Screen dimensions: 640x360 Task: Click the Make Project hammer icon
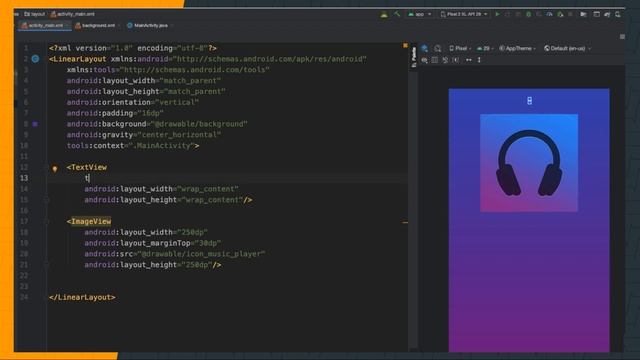397,14
